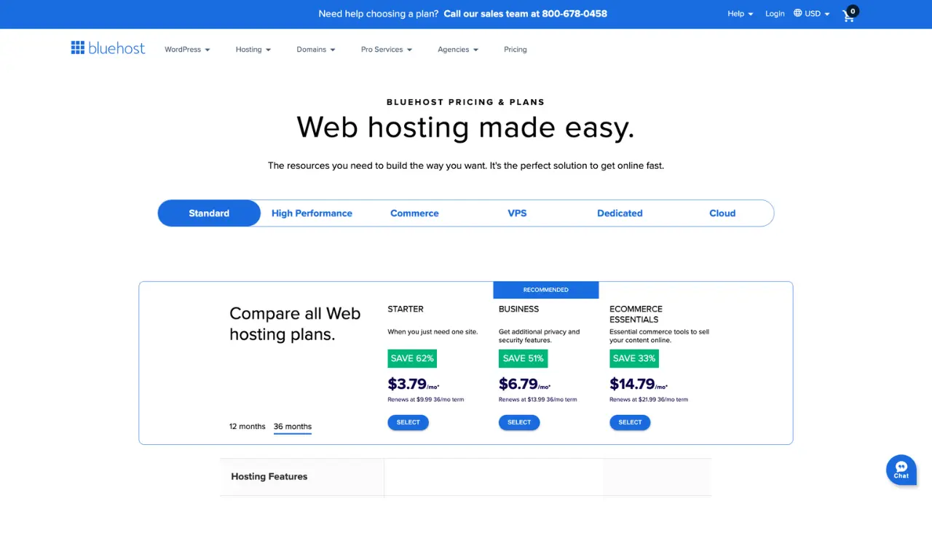Open the Agencies dropdown menu
The height and width of the screenshot is (560, 932).
(x=458, y=50)
